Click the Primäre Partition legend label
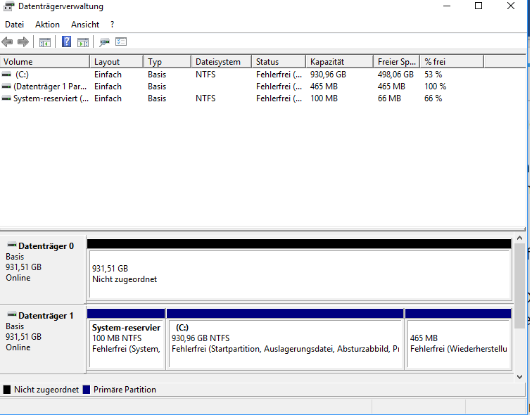The width and height of the screenshot is (532, 415). pyautogui.click(x=125, y=390)
